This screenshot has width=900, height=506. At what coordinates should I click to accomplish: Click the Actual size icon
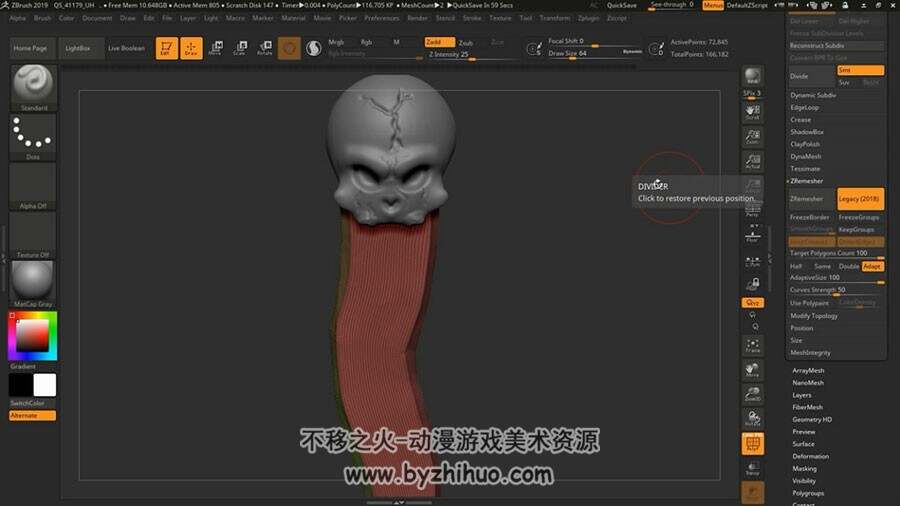click(x=752, y=161)
